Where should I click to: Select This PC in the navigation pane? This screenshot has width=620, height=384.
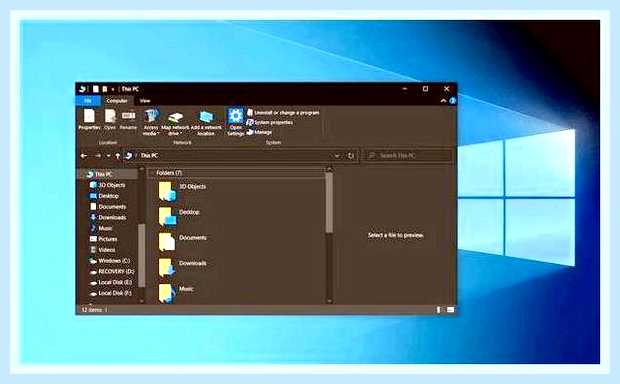tap(104, 174)
